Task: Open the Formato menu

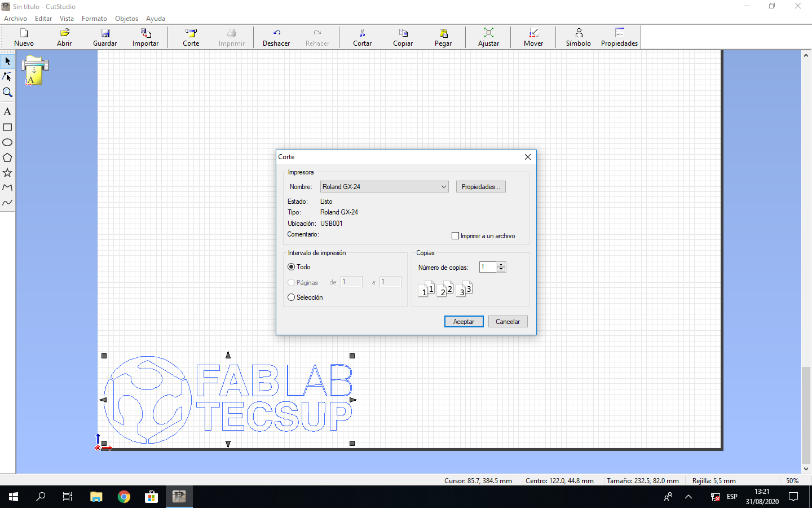Action: (x=94, y=19)
